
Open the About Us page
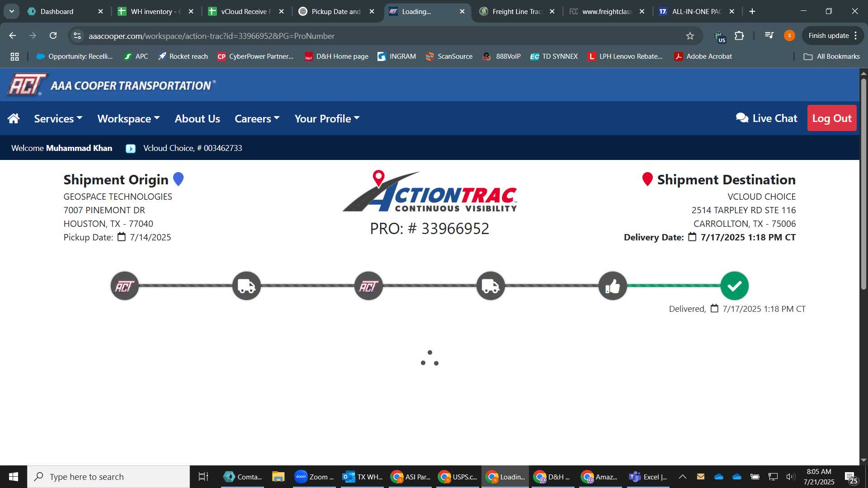coord(197,118)
